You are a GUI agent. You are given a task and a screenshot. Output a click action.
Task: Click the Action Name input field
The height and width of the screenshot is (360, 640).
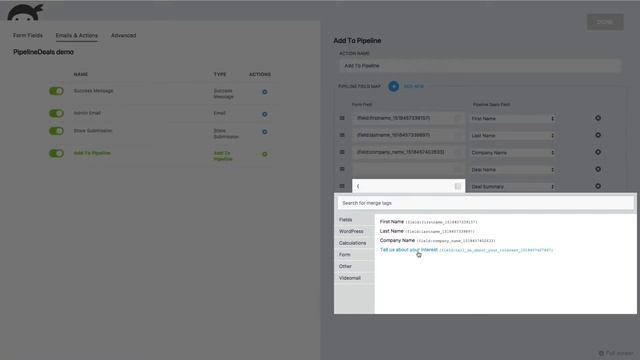[480, 66]
